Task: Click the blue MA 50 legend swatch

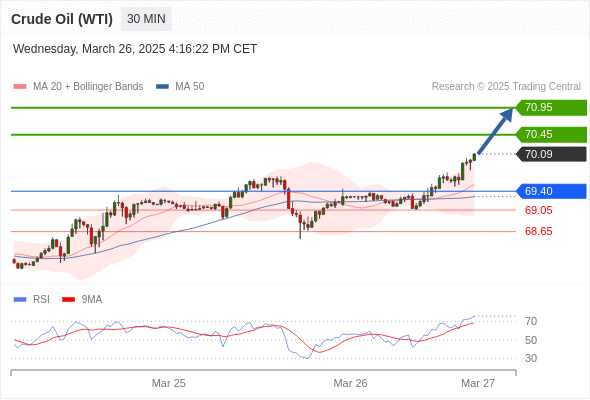Action: click(162, 87)
